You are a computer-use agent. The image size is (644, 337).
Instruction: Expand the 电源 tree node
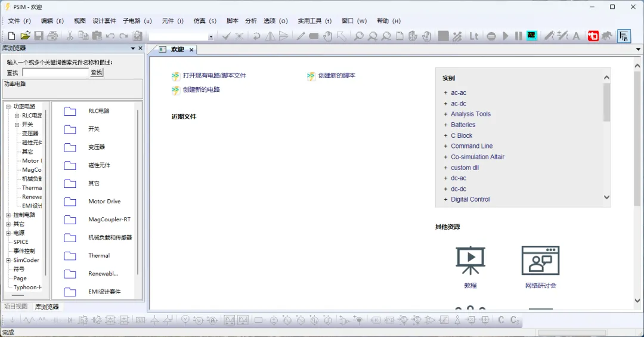pyautogui.click(x=8, y=233)
